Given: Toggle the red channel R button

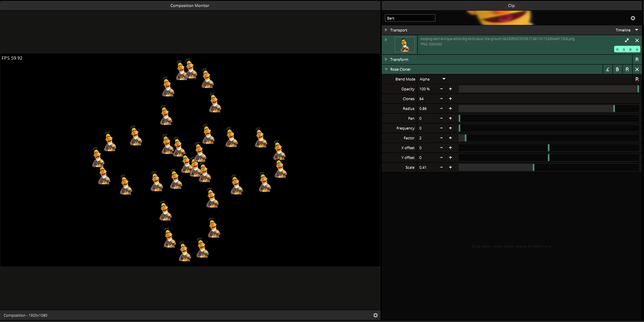Looking at the screenshot, I should point(617,49).
